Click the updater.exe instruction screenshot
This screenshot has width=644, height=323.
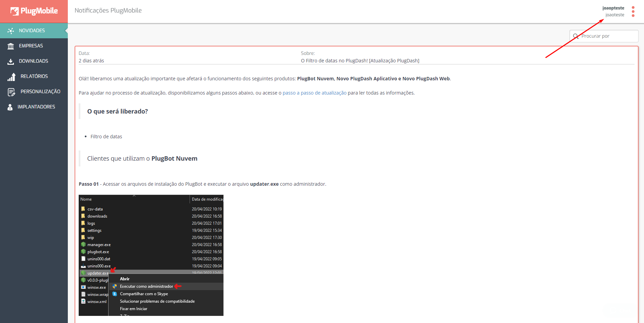coord(151,255)
